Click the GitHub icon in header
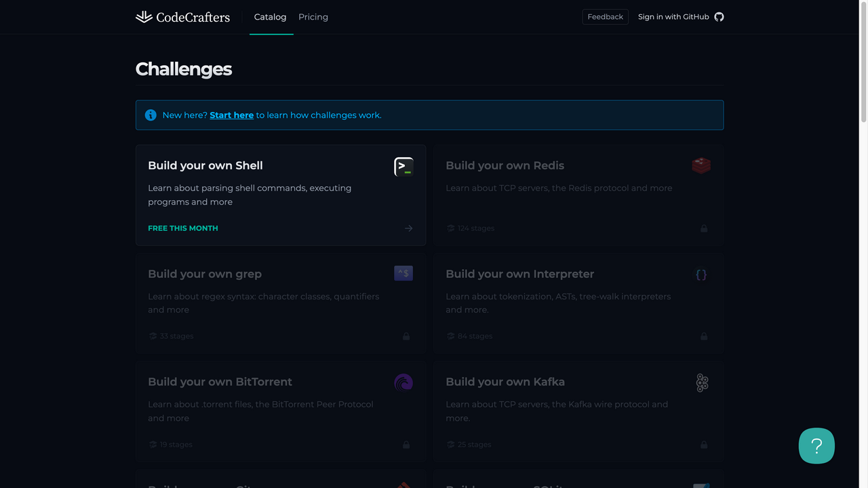 click(719, 17)
